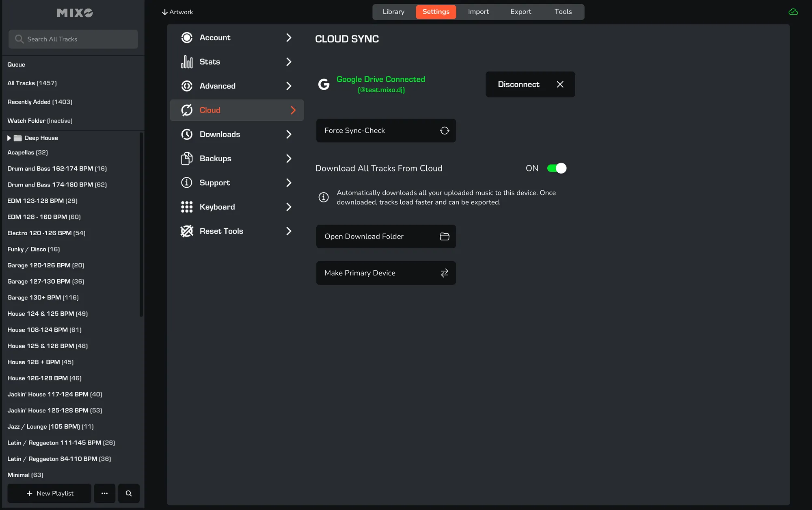Open playlist more options ellipsis button

tap(105, 493)
